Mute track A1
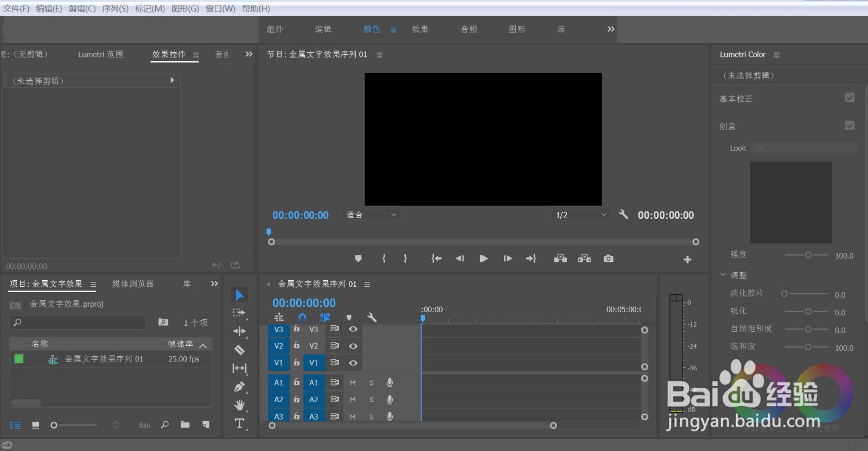The width and height of the screenshot is (868, 451). tap(353, 383)
